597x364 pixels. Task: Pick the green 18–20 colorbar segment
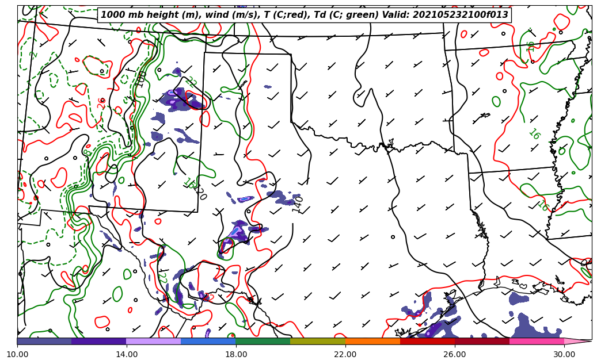click(x=263, y=341)
